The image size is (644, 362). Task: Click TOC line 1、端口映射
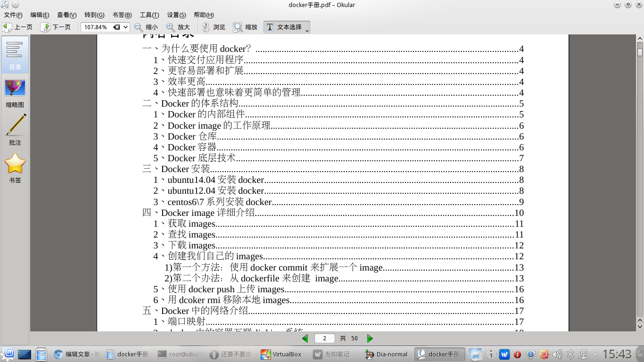pyautogui.click(x=339, y=322)
